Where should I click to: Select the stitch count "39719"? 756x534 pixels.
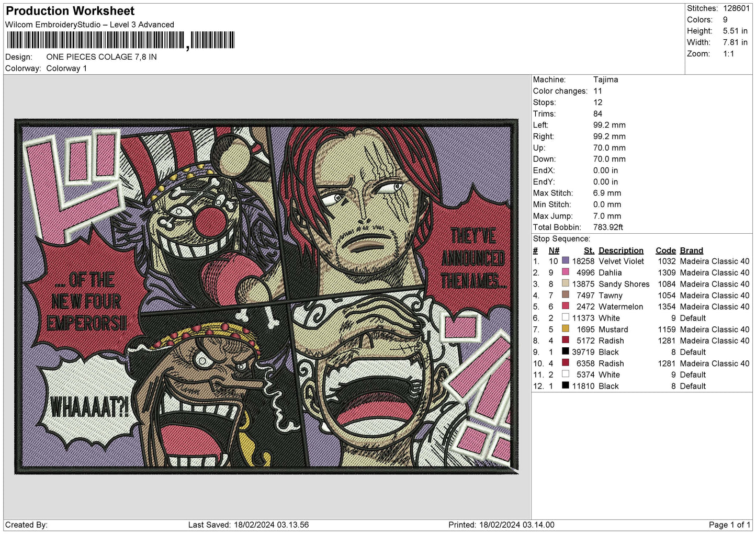point(583,352)
